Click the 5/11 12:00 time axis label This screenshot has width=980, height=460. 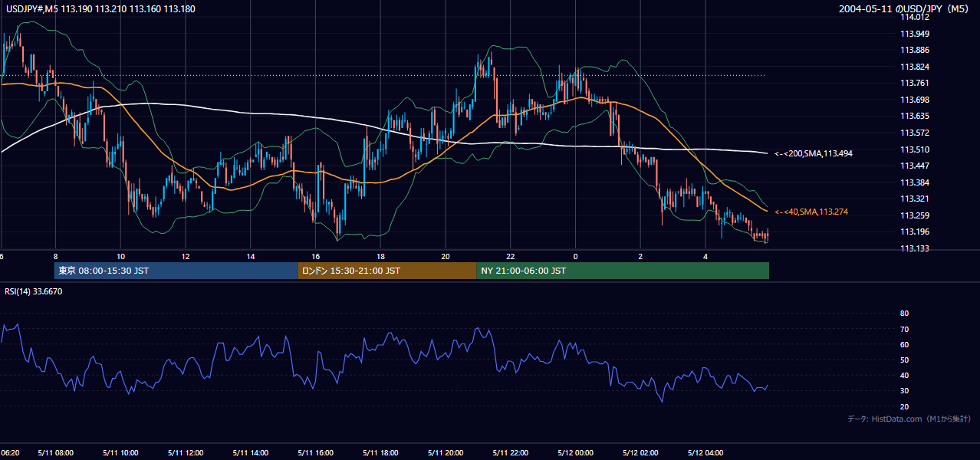pyautogui.click(x=185, y=452)
